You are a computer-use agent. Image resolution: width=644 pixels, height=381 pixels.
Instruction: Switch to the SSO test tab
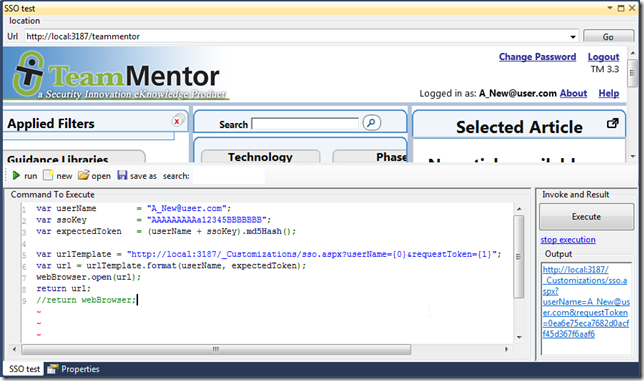click(24, 369)
